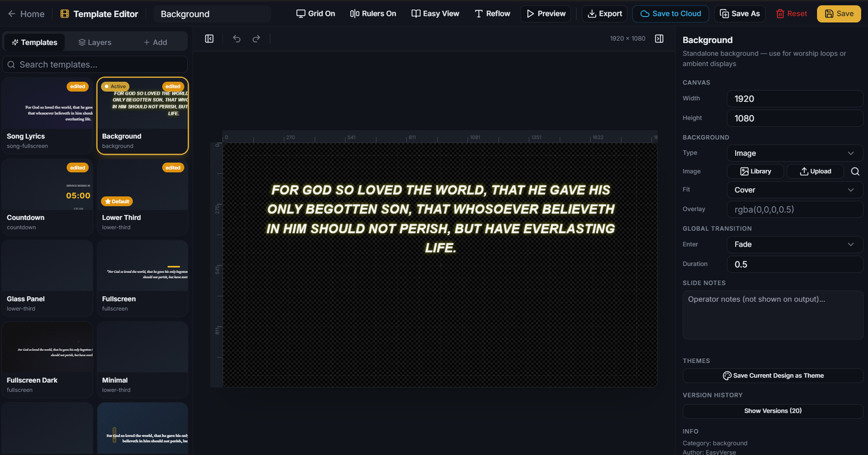The width and height of the screenshot is (868, 455).
Task: Open the image Library
Action: point(756,171)
